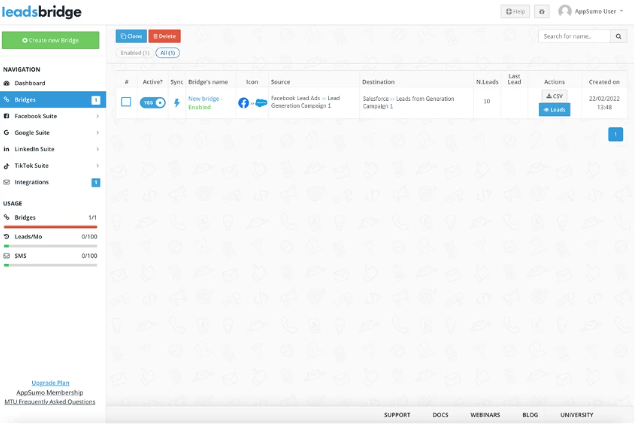Open Dashboard from the navigation sidebar

[30, 83]
